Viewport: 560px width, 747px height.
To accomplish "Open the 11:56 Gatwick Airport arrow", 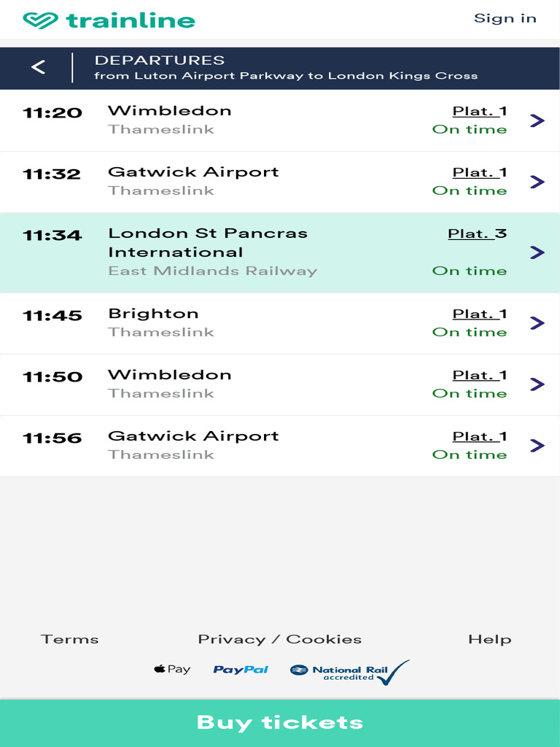I will tap(537, 446).
